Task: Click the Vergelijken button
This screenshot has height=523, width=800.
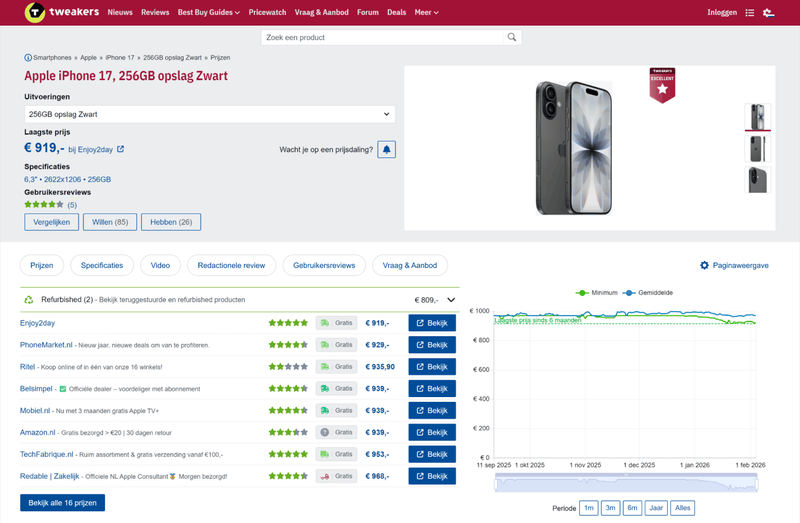Action: (52, 222)
